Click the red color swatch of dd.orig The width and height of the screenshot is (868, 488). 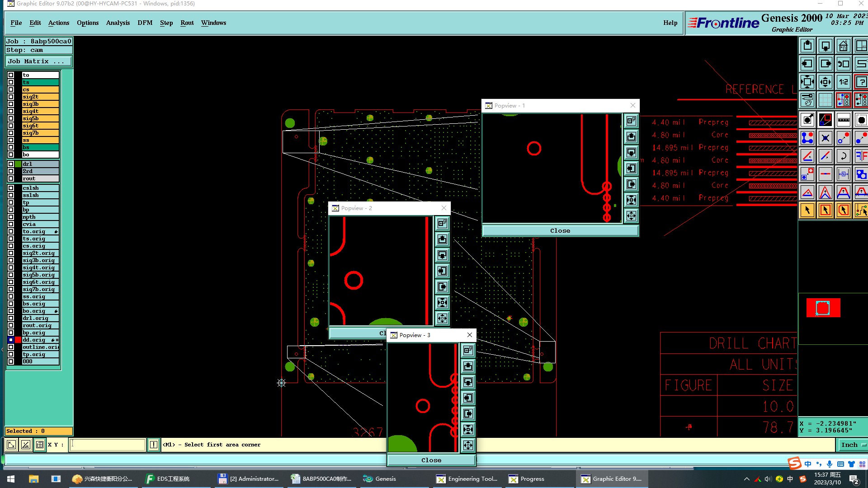click(18, 340)
